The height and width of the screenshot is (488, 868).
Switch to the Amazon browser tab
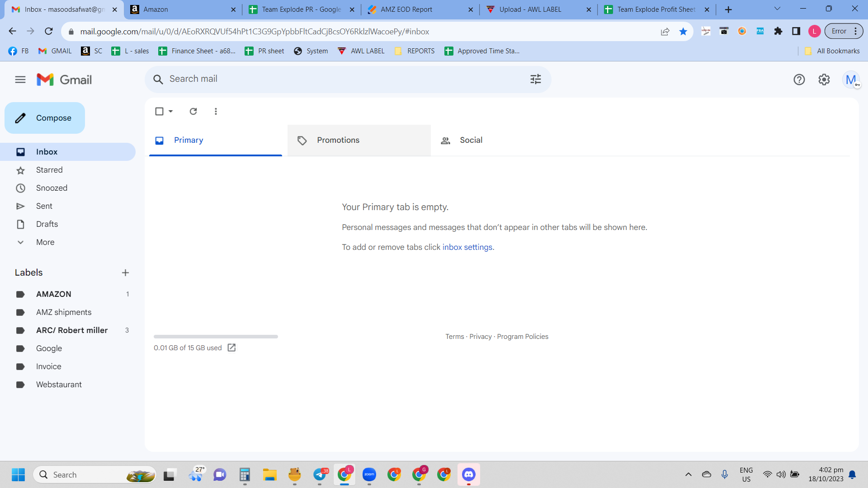183,9
